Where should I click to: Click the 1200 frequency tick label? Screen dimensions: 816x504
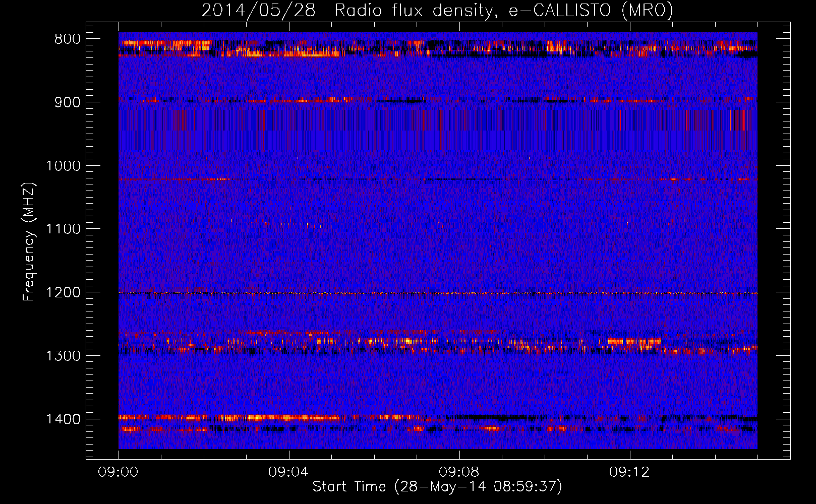[x=63, y=293]
